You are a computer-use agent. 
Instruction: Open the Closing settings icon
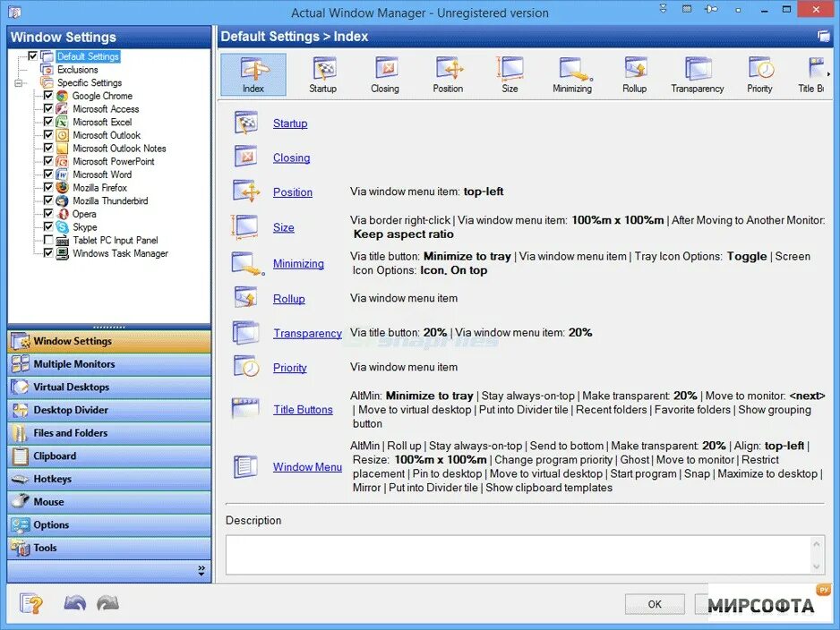[x=385, y=72]
